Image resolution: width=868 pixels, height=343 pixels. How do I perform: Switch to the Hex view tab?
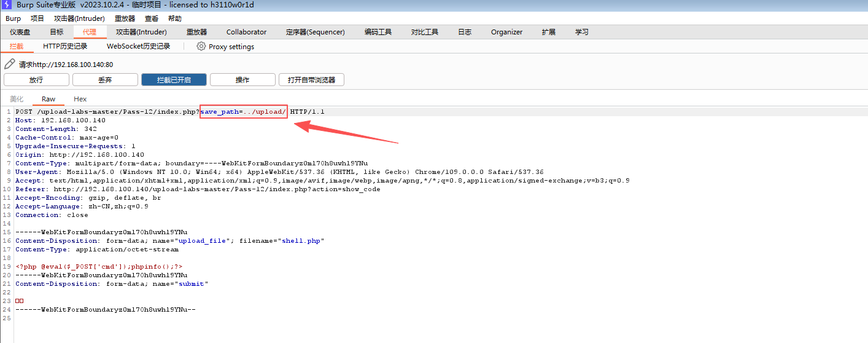pyautogui.click(x=80, y=99)
